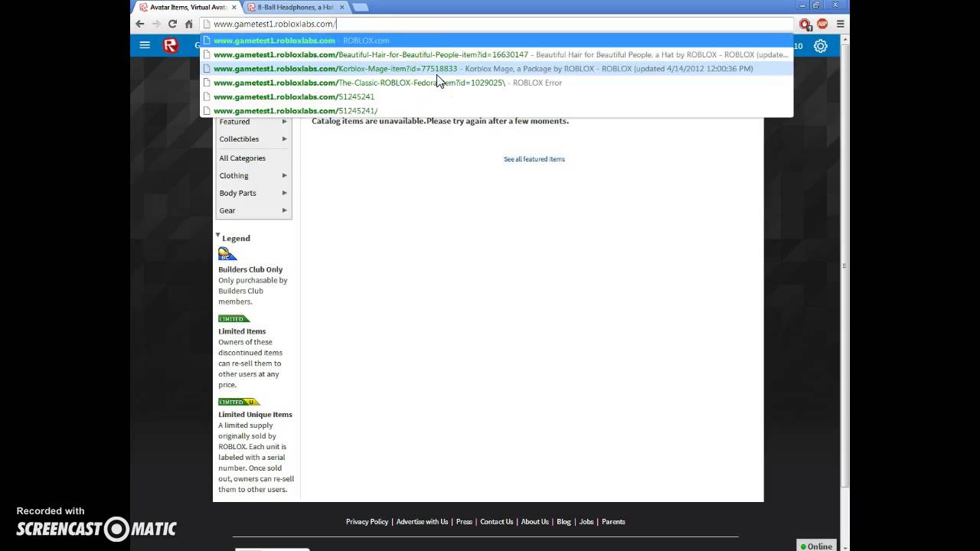Open the Contact Us footer link
This screenshot has height=551, width=980.
(x=496, y=522)
